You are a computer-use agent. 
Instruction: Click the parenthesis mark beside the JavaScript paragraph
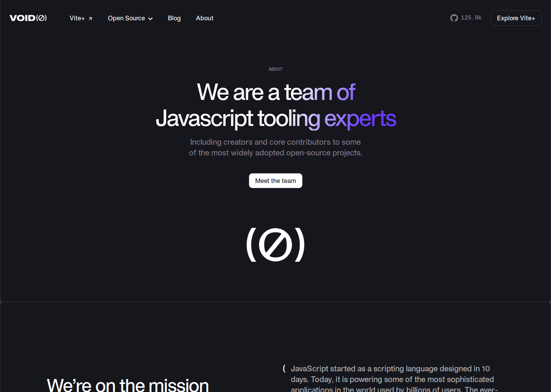point(284,369)
